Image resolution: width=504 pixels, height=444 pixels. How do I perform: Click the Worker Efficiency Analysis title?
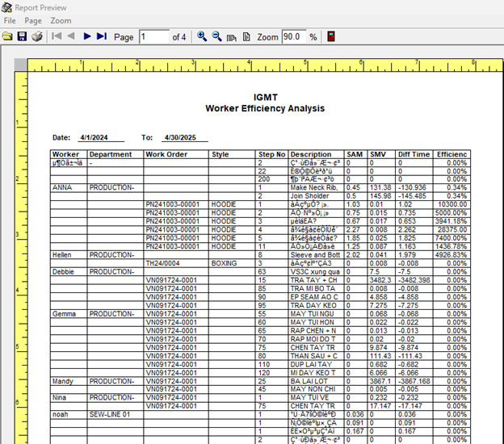(x=265, y=109)
